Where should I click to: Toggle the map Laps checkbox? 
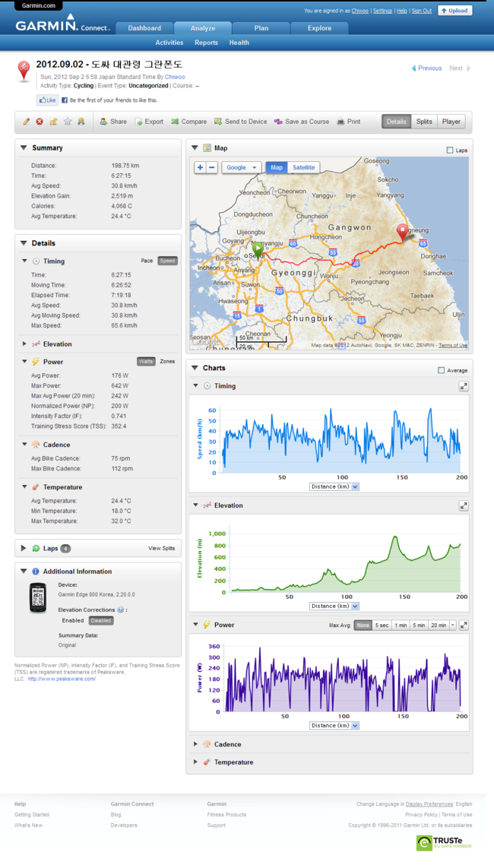click(x=450, y=150)
